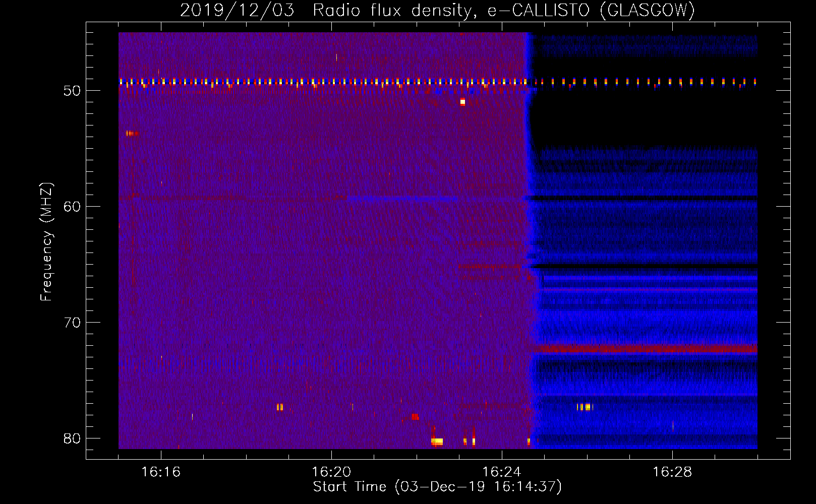Click the yellow burst at 80 MHz near 16:22
Image resolution: width=816 pixels, height=504 pixels.
pos(437,442)
